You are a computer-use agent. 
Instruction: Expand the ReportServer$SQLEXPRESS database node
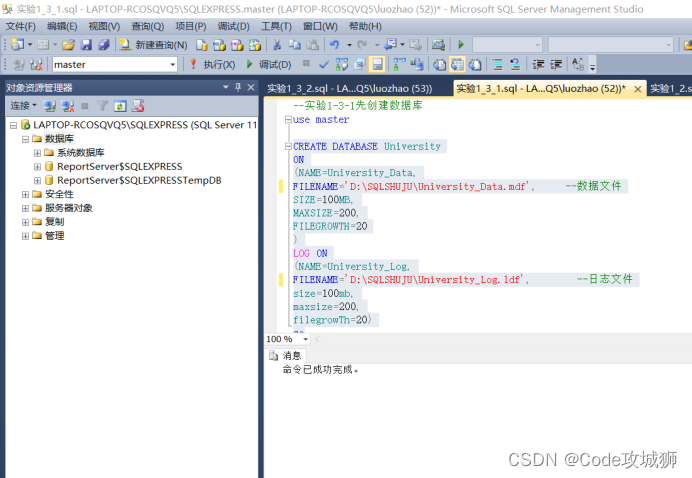(38, 167)
